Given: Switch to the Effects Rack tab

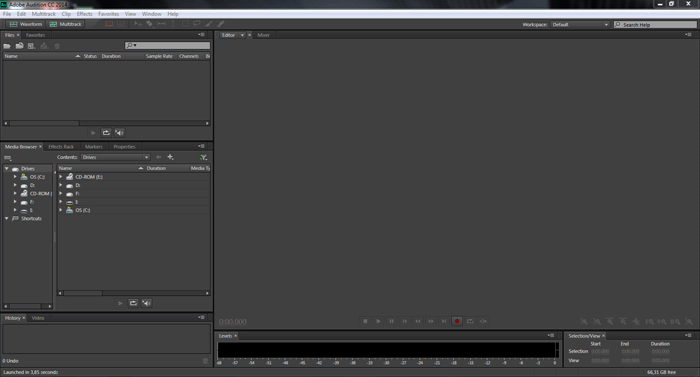Looking at the screenshot, I should point(61,147).
